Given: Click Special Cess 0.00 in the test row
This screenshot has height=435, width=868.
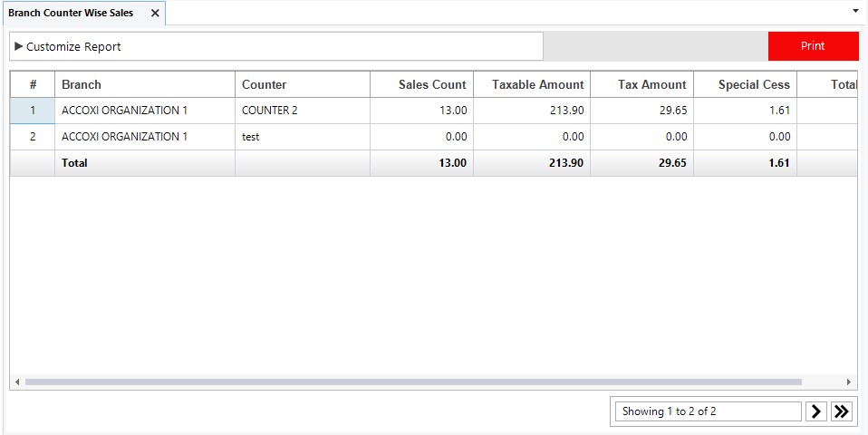Looking at the screenshot, I should click(x=745, y=137).
